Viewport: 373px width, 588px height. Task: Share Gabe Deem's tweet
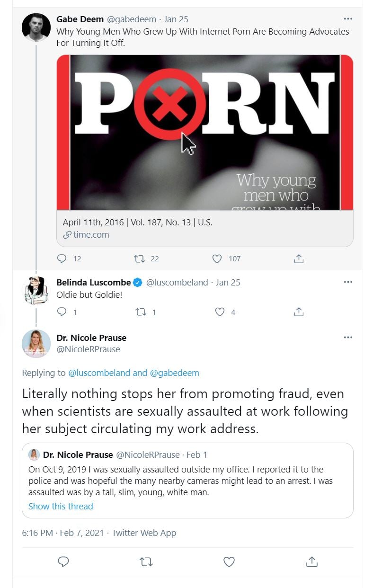[299, 258]
